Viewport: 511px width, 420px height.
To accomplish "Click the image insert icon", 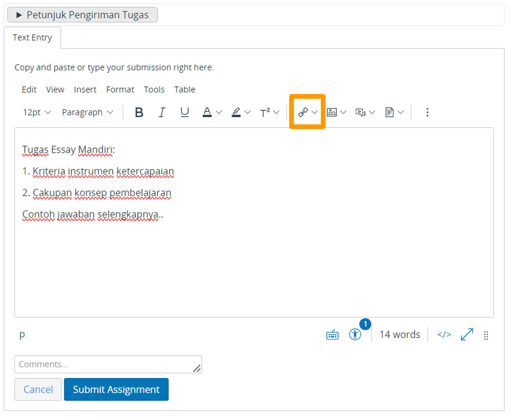I will [332, 112].
